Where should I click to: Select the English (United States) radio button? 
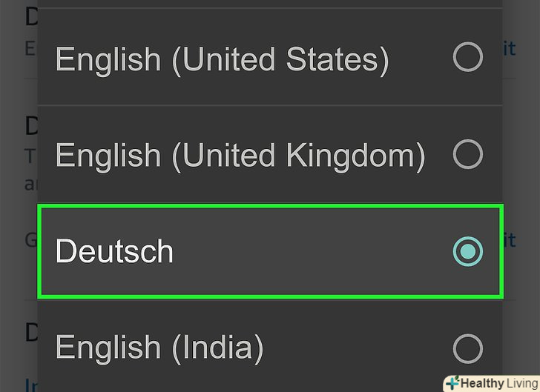tap(467, 57)
